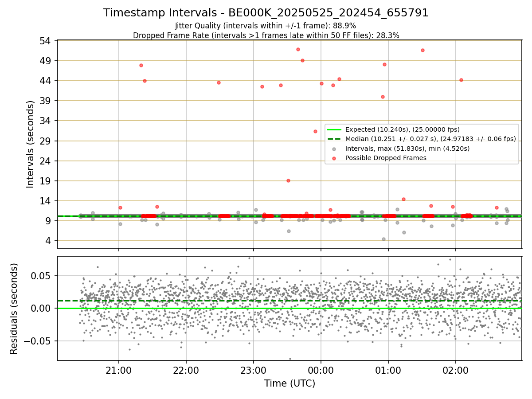Viewport: 532px width, 399px height.
Task: Click the lone red dropped-frame point at 19 seconds
Action: tap(288, 180)
